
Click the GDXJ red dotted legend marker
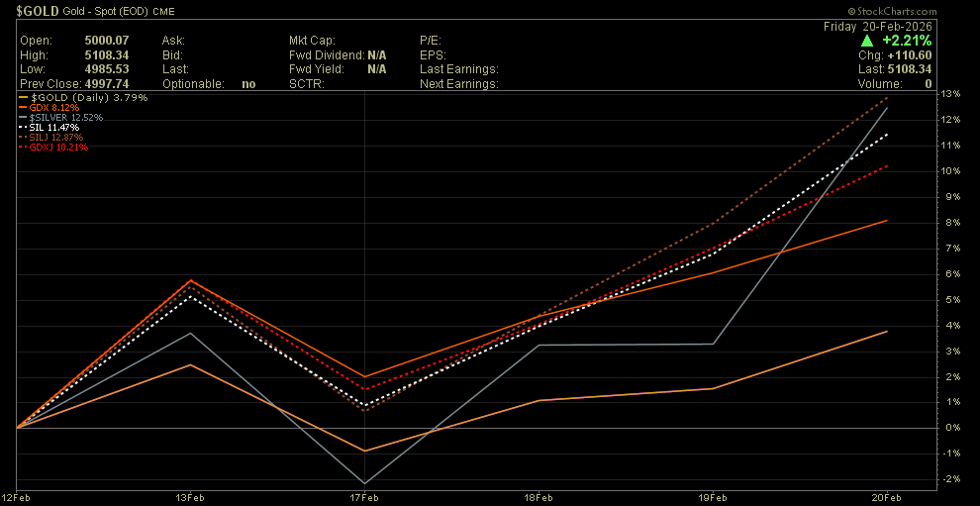click(24, 148)
